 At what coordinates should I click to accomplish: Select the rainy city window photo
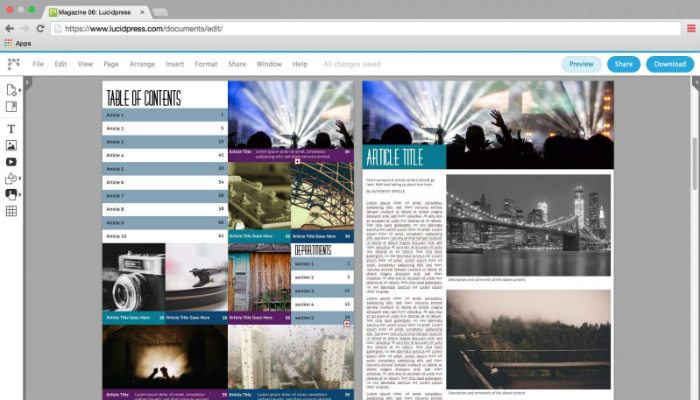291,357
